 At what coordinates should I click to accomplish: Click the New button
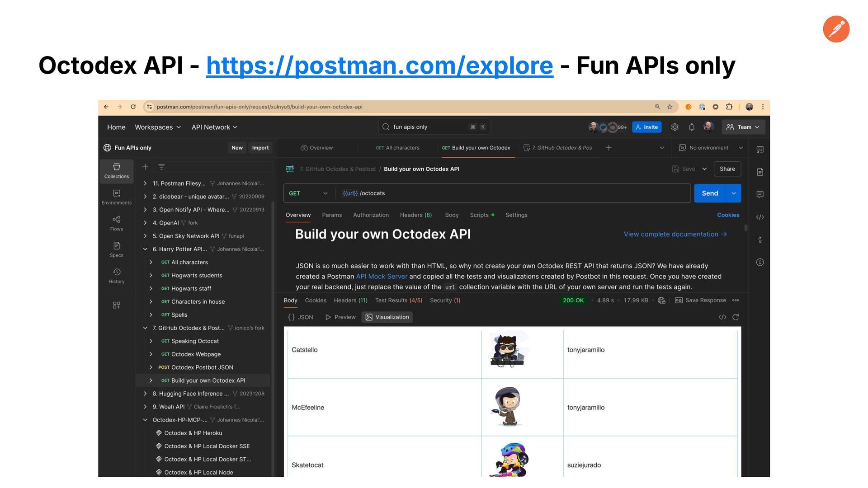[237, 148]
